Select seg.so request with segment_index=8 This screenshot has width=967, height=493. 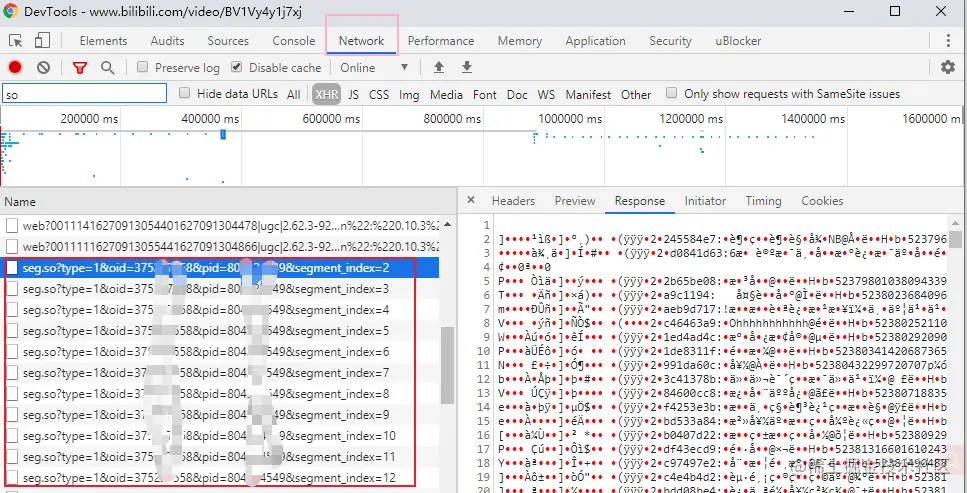222,394
